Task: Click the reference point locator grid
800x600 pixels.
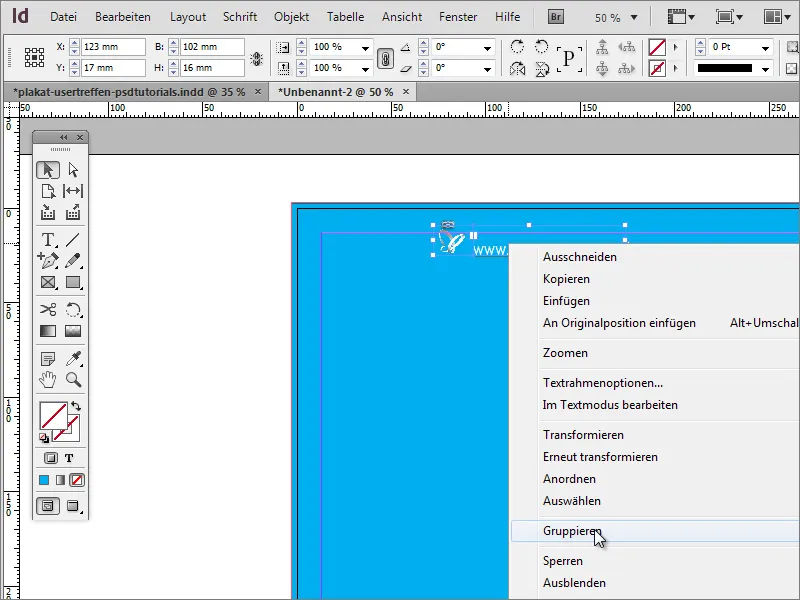Action: click(34, 57)
